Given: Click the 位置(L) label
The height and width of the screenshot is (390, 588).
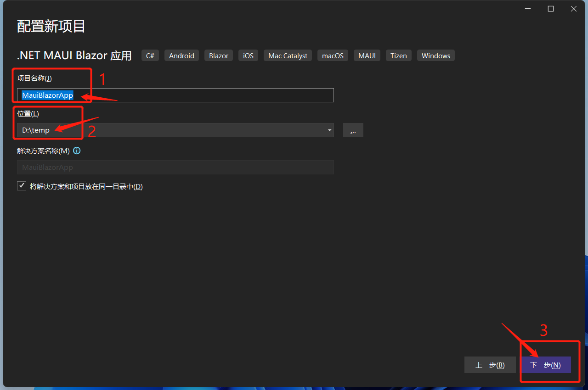Looking at the screenshot, I should 28,114.
